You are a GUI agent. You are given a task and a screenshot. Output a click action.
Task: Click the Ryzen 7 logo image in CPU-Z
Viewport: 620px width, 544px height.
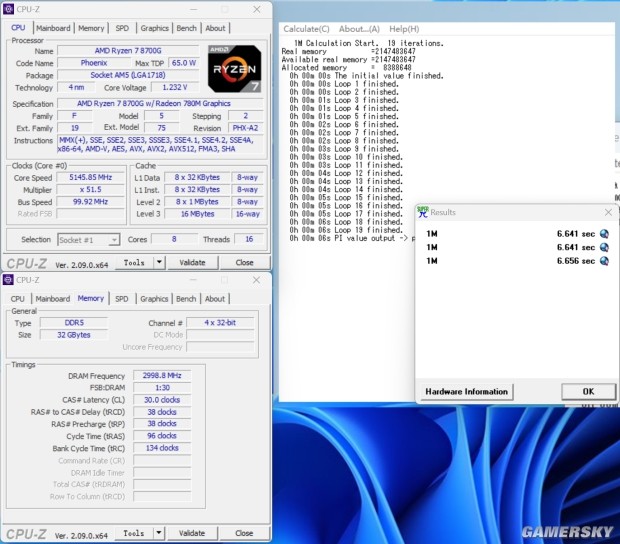coord(234,69)
